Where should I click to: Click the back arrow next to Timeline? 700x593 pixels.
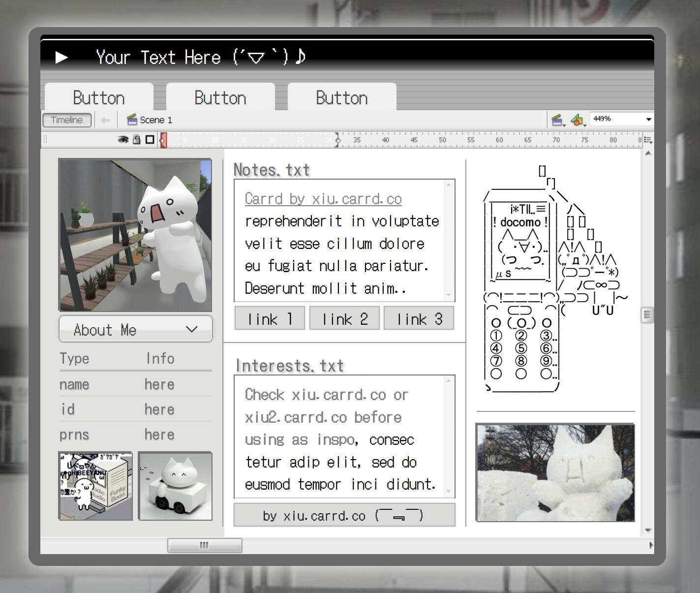105,120
